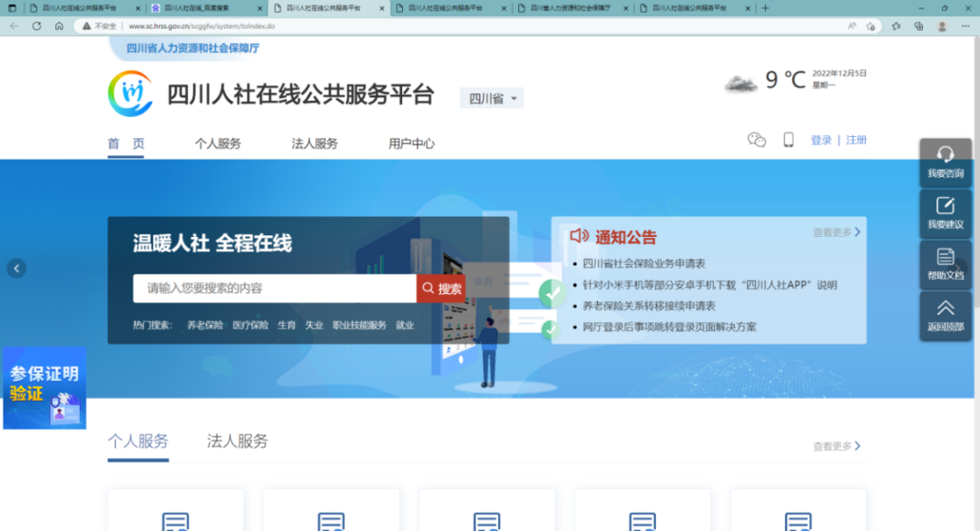Collapse the panel using the left arrow chevron
The width and height of the screenshot is (980, 531).
pyautogui.click(x=16, y=268)
